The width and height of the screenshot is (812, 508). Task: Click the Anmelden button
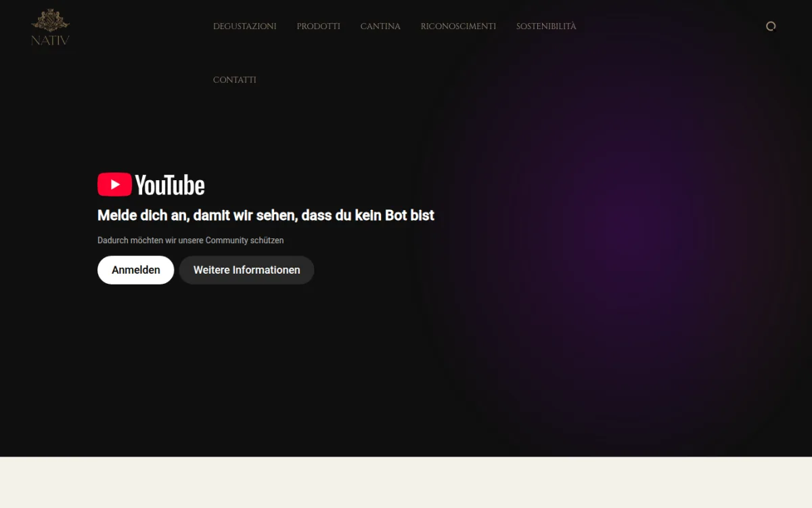click(x=136, y=270)
